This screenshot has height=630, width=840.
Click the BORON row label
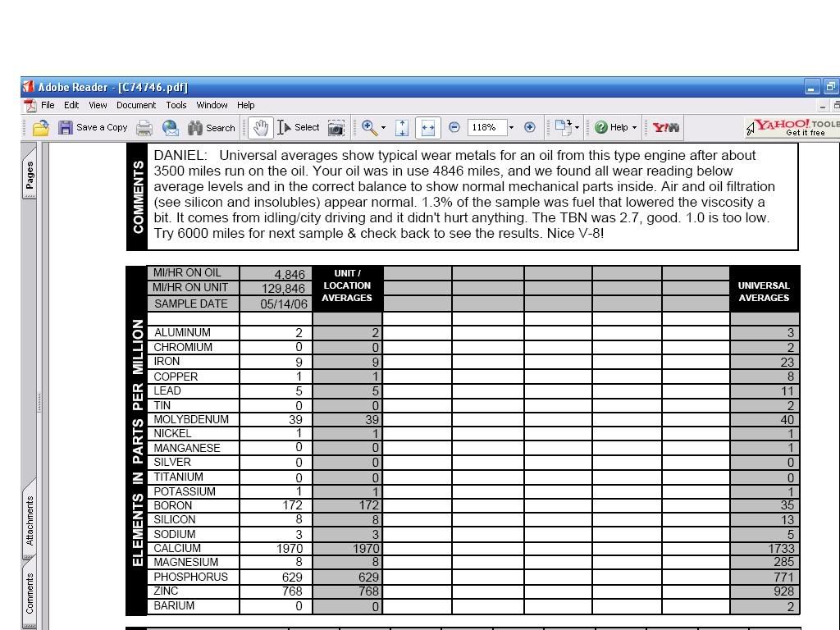(172, 505)
